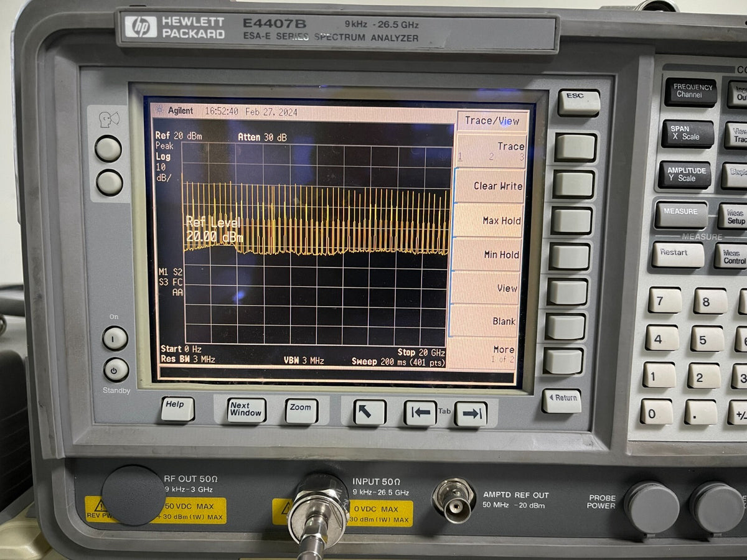The height and width of the screenshot is (560, 747).
Task: Click the 16:52:40 time readout
Action: [x=222, y=112]
